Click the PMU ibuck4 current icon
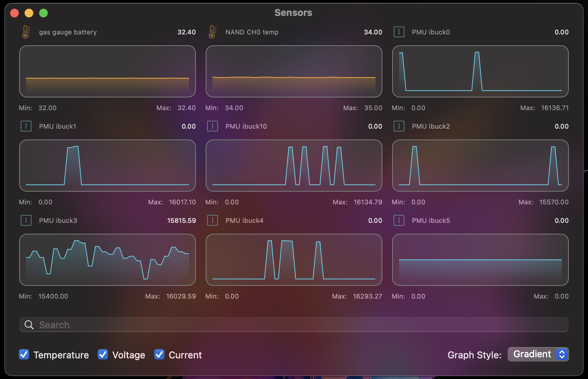Image resolution: width=588 pixels, height=379 pixels. click(213, 220)
